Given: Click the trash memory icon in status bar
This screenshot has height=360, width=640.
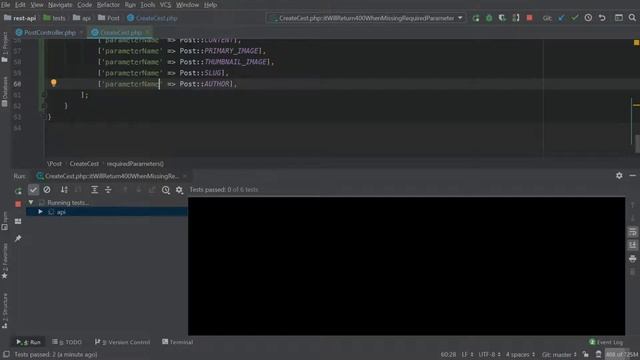Looking at the screenshot, I should point(598,354).
